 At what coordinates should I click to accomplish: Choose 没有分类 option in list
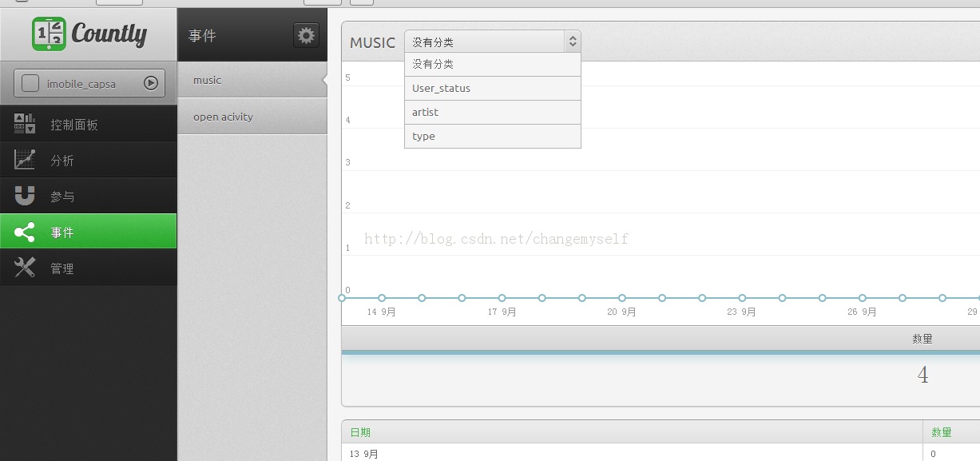click(493, 65)
